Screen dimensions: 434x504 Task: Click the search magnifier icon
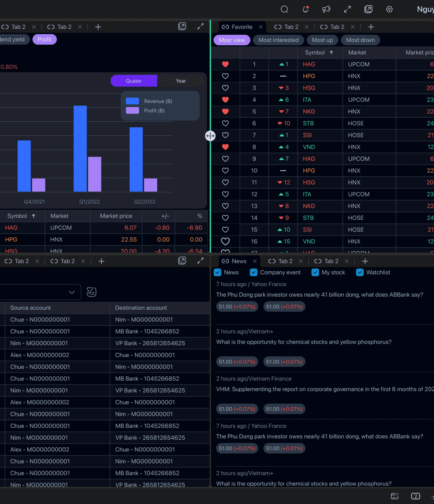[284, 9]
